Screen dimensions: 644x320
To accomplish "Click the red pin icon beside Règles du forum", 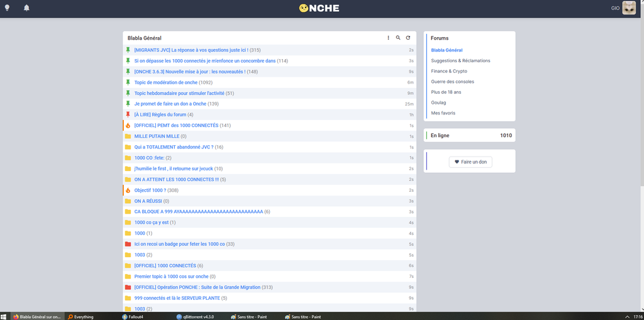I will 128,114.
